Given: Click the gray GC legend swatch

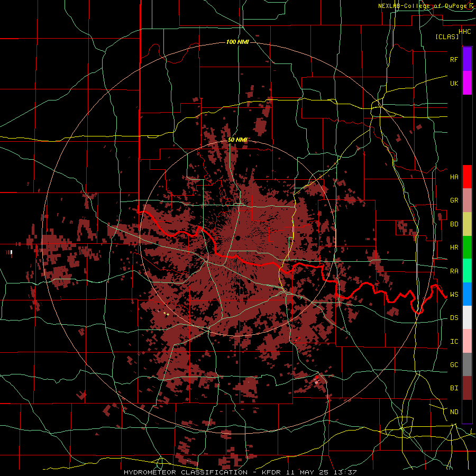Looking at the screenshot, I should [x=467, y=364].
